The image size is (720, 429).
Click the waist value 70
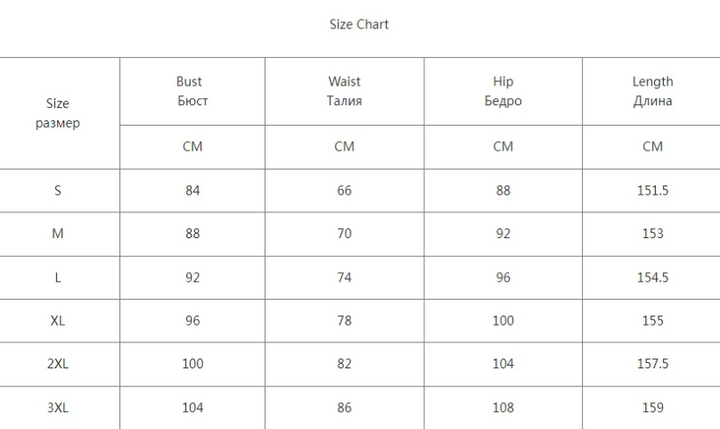coord(344,233)
